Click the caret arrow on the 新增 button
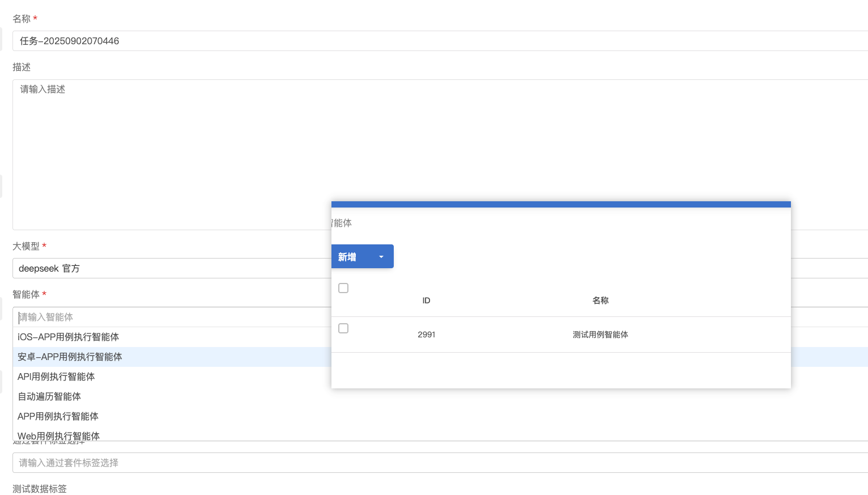This screenshot has width=868, height=495. pyautogui.click(x=381, y=257)
